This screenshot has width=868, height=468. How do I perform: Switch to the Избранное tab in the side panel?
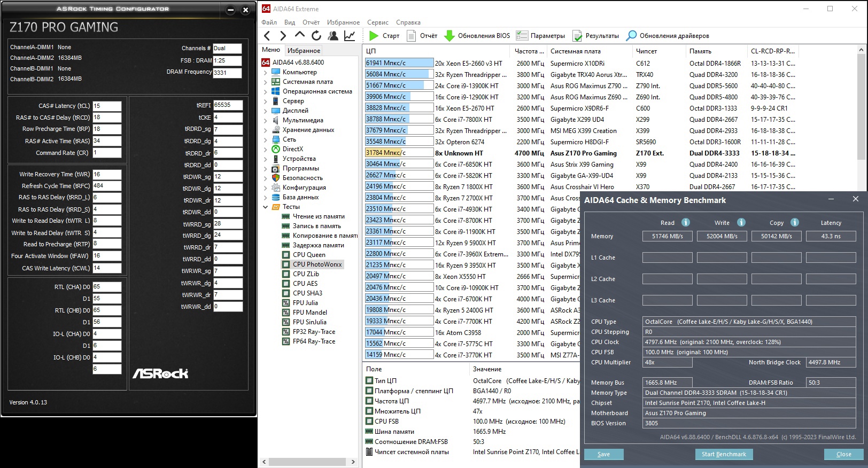[304, 51]
